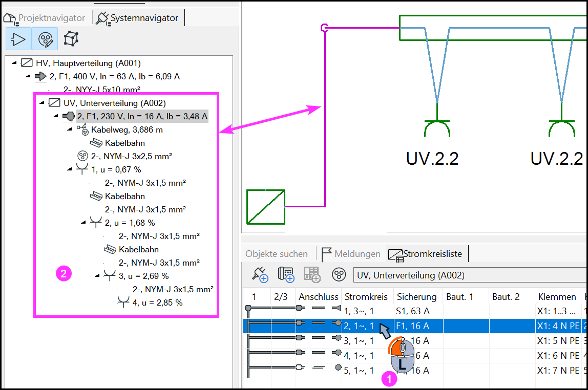Click the plug icon of 2, F1, 230 V row
The height and width of the screenshot is (390, 588).
click(68, 116)
